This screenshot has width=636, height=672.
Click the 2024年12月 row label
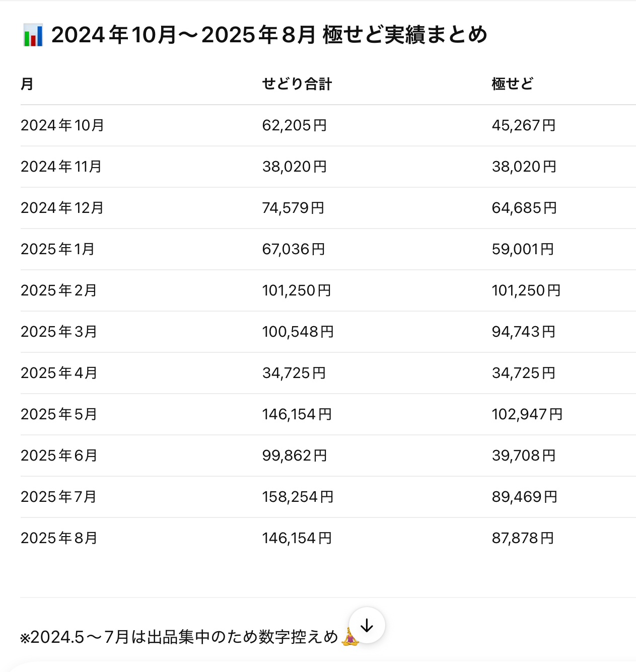62,208
